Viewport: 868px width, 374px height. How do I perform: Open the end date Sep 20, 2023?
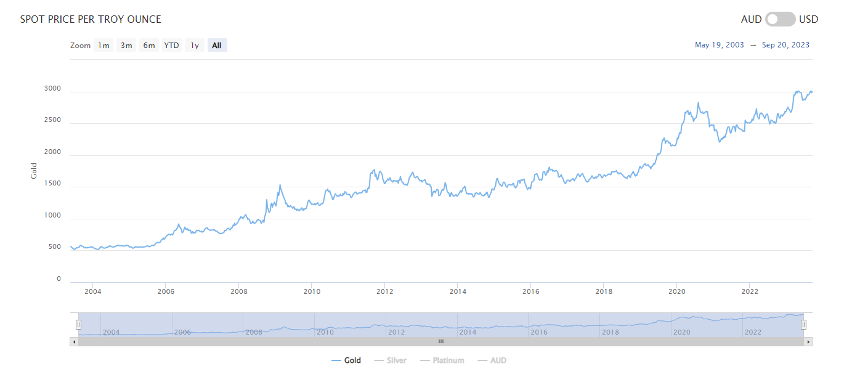click(x=786, y=44)
